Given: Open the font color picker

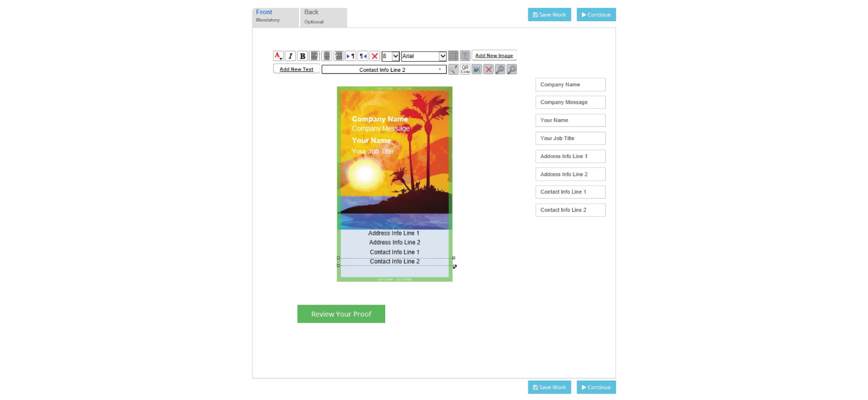Looking at the screenshot, I should click(278, 56).
